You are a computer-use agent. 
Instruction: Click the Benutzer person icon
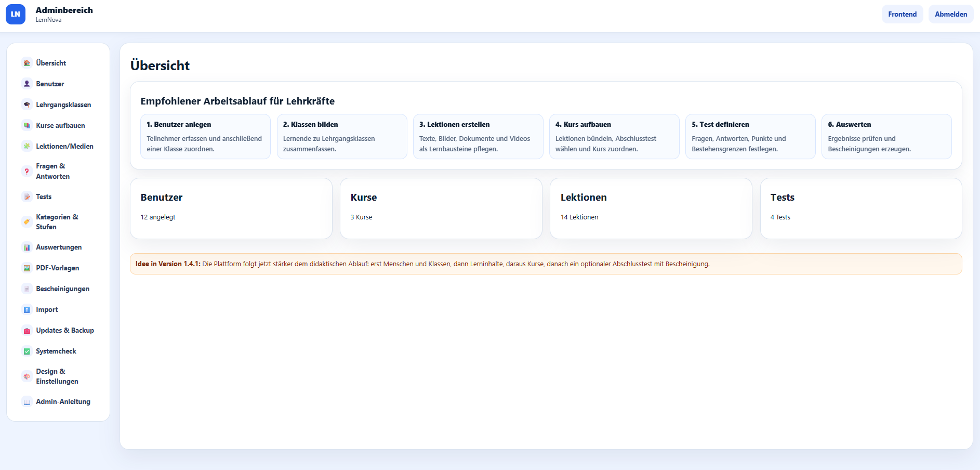click(27, 84)
